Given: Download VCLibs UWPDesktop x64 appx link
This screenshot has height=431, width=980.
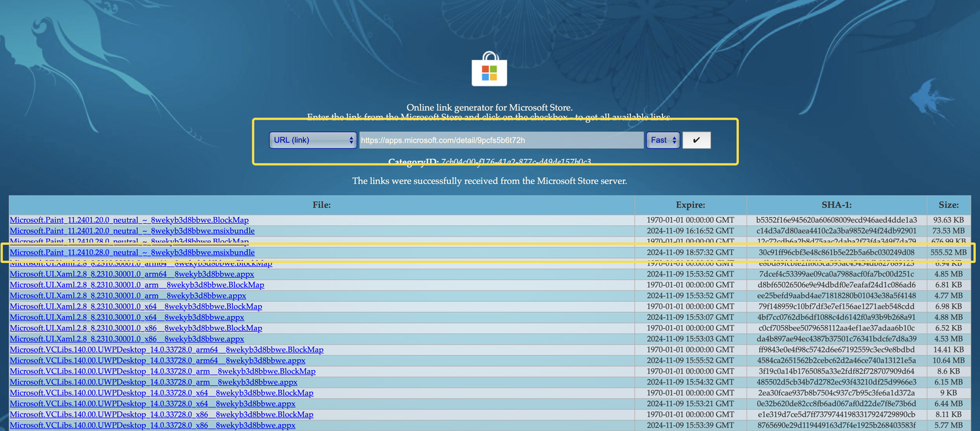Looking at the screenshot, I should [152, 404].
